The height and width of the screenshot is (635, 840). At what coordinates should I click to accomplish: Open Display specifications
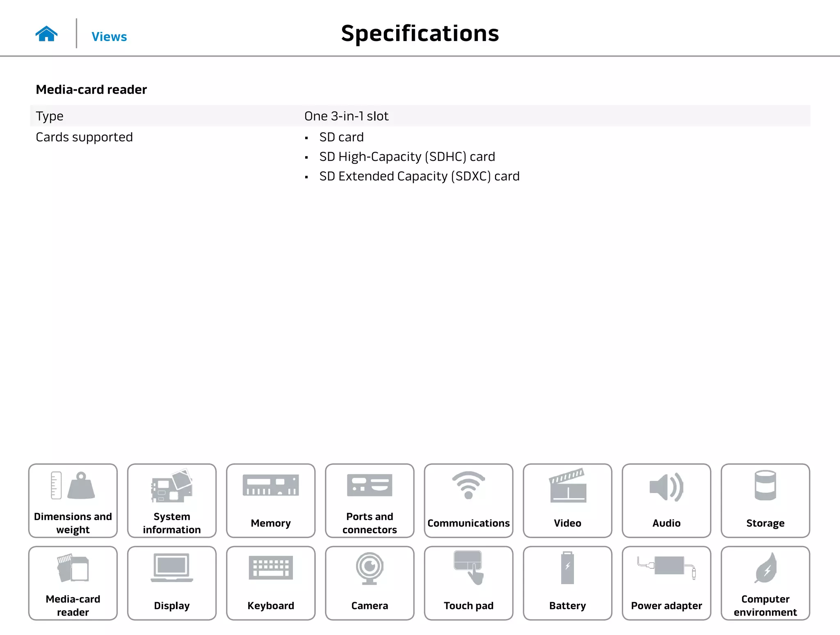(x=172, y=583)
